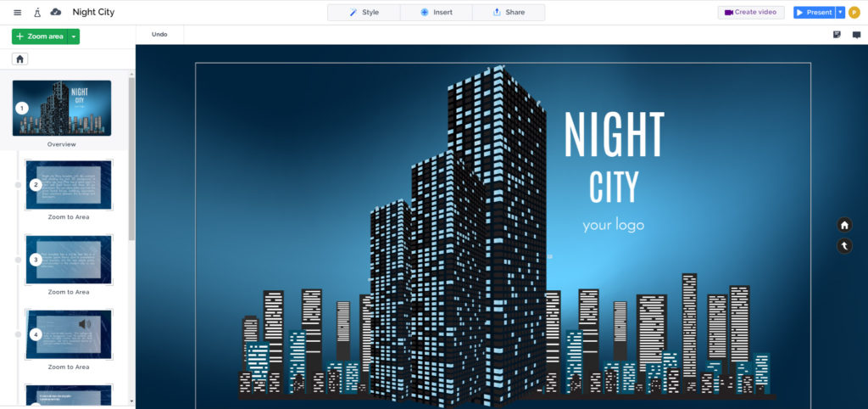Screen dimensions: 868x409
Task: Select slide 4 thumbnail with speaker icon
Action: [69, 333]
